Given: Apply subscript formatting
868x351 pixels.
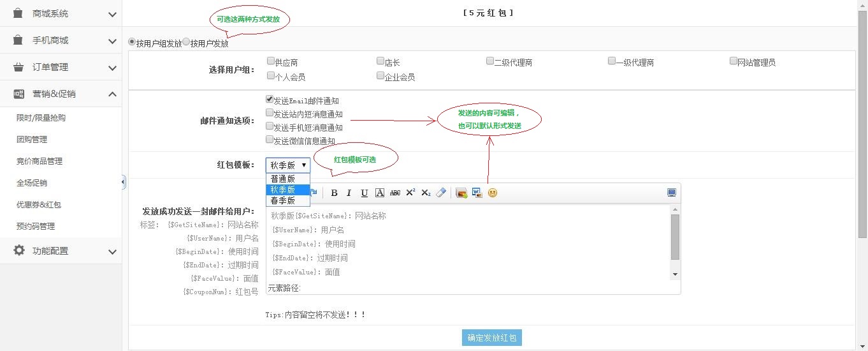Looking at the screenshot, I should 426,193.
